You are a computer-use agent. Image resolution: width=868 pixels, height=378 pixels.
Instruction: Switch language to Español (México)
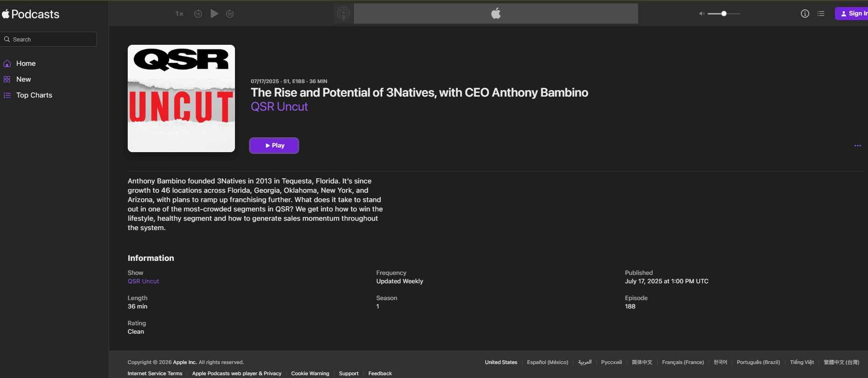548,362
